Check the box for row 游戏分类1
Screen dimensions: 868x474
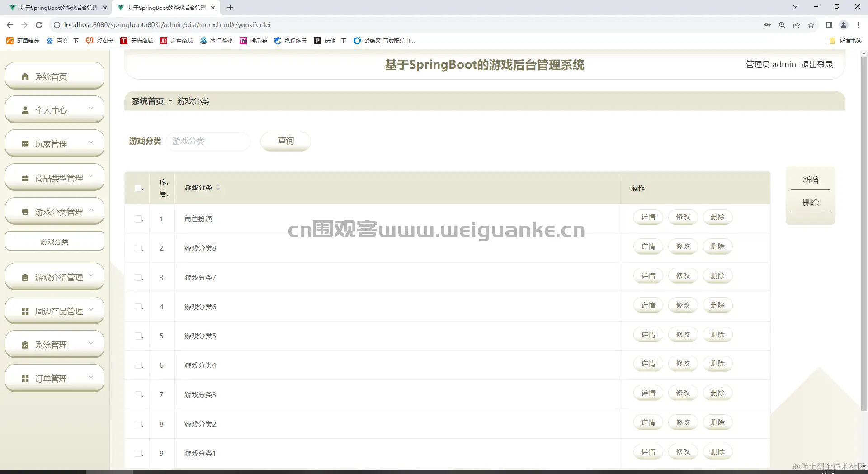tap(138, 453)
